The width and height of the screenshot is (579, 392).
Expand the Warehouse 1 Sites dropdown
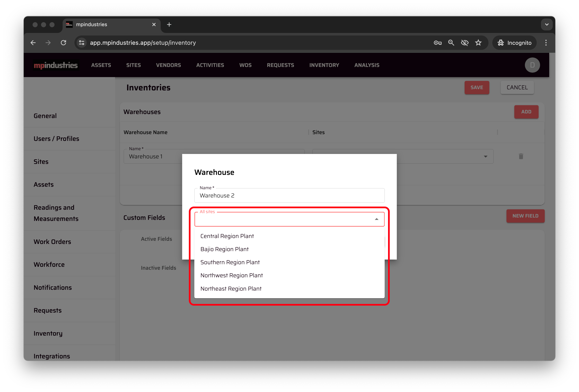tap(485, 157)
